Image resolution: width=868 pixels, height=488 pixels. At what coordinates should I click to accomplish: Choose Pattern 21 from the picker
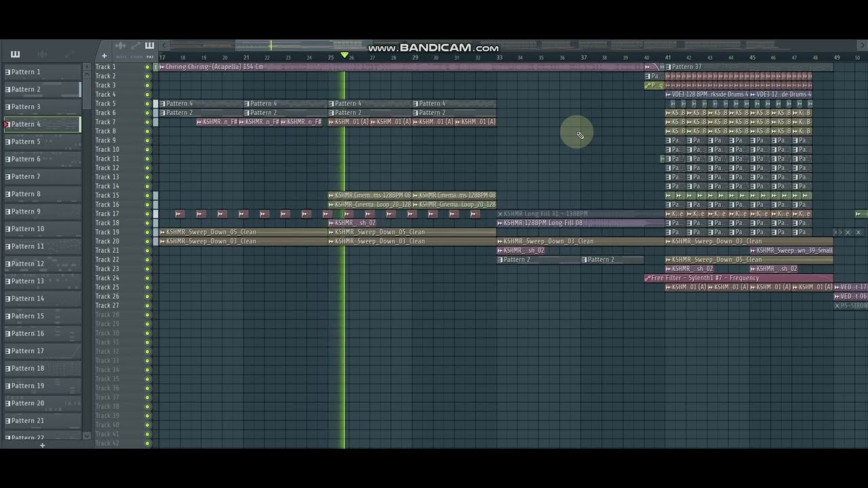(x=42, y=421)
